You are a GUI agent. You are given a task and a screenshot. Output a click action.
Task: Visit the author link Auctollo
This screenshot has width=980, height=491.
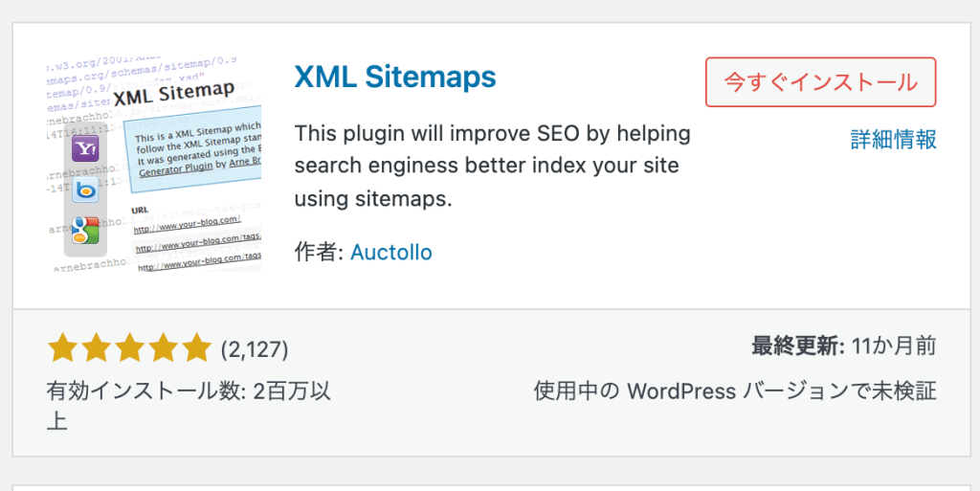(391, 253)
